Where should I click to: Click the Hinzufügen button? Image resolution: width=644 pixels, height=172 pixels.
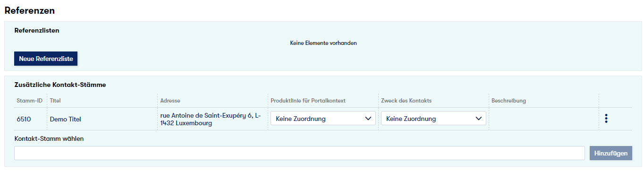610,153
